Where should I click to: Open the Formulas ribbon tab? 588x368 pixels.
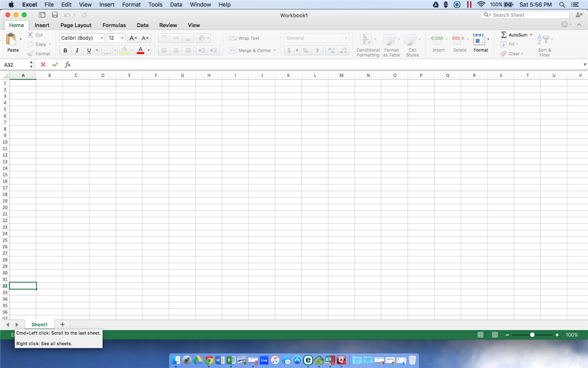pos(114,25)
